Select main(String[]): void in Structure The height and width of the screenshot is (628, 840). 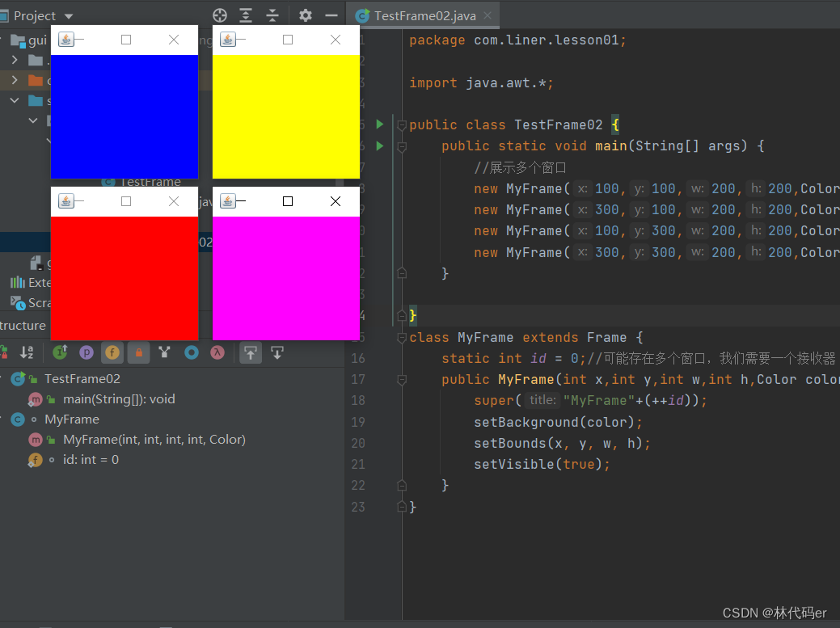(119, 399)
